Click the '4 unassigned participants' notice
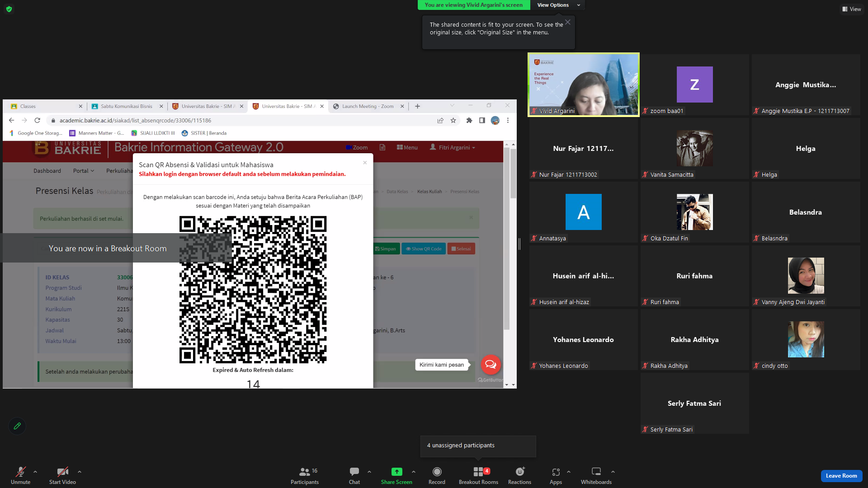The height and width of the screenshot is (488, 868). [478, 446]
